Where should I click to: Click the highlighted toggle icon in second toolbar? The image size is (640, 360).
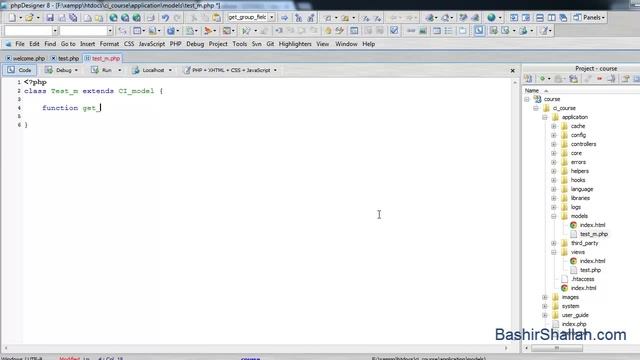point(479,31)
